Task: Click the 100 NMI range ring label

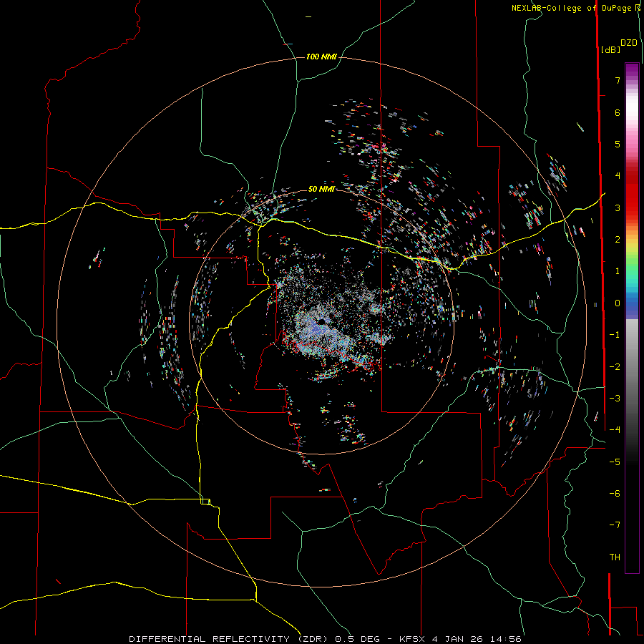Action: tap(321, 57)
